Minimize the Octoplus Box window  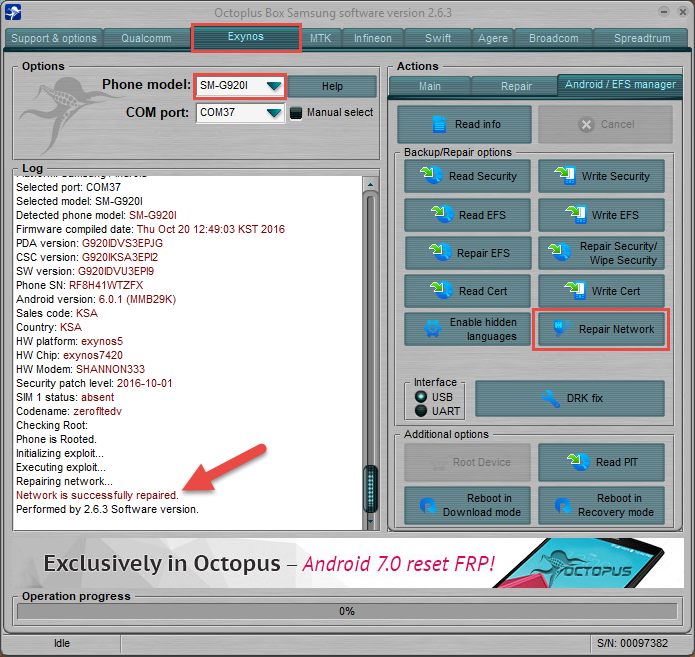tap(664, 12)
